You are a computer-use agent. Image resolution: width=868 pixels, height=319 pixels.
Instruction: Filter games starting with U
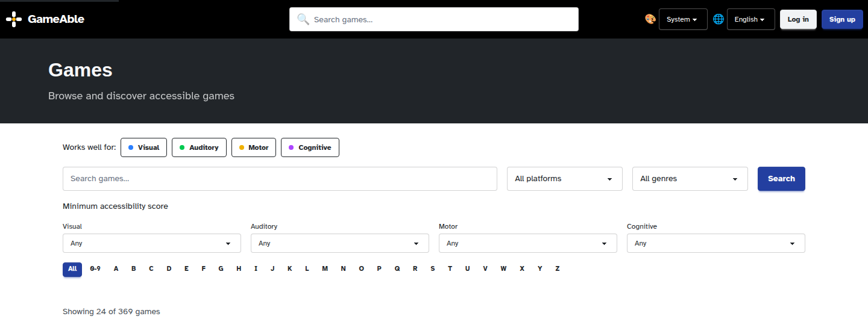[467, 269]
